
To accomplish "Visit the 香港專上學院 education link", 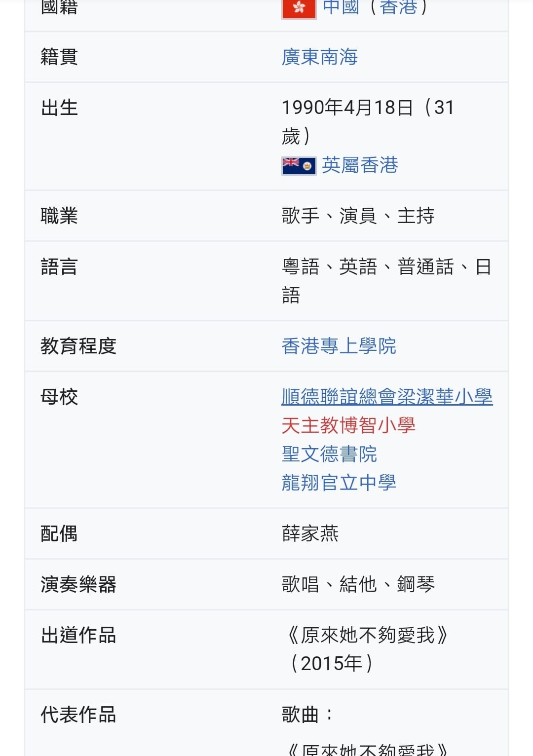I will (x=339, y=346).
